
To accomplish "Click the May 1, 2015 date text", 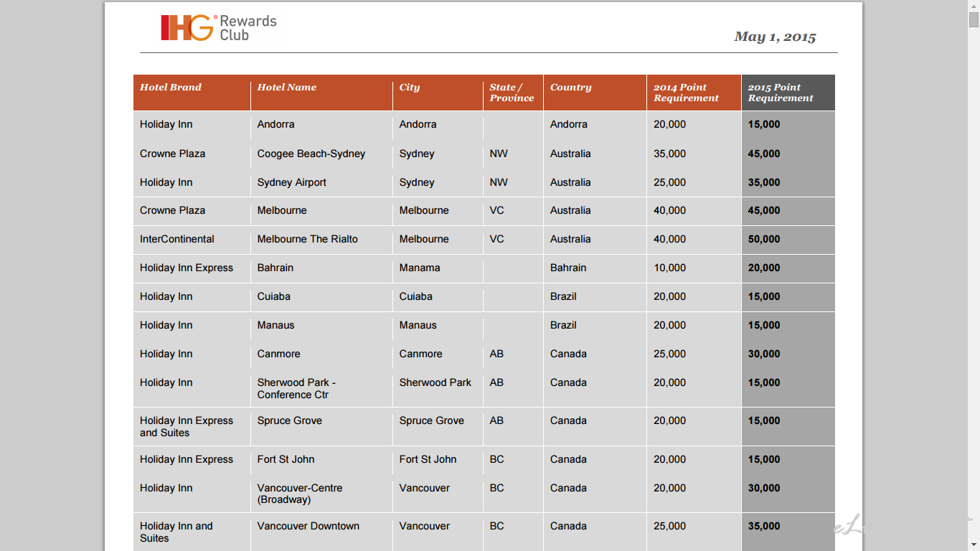I will [775, 37].
